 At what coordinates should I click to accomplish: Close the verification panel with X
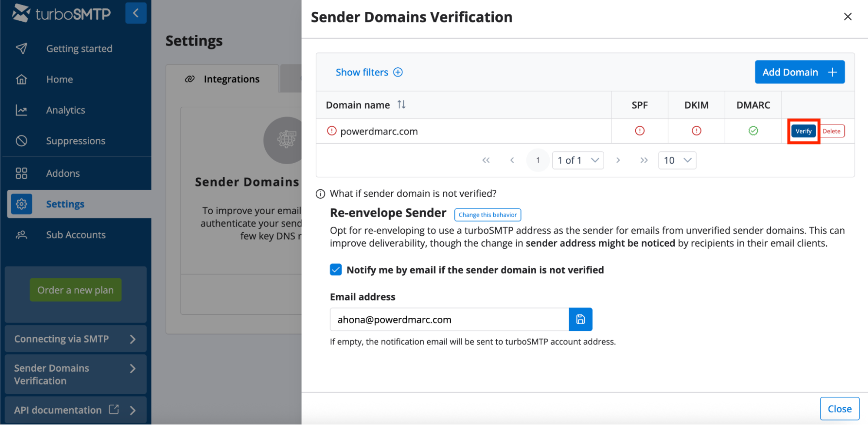click(x=848, y=16)
